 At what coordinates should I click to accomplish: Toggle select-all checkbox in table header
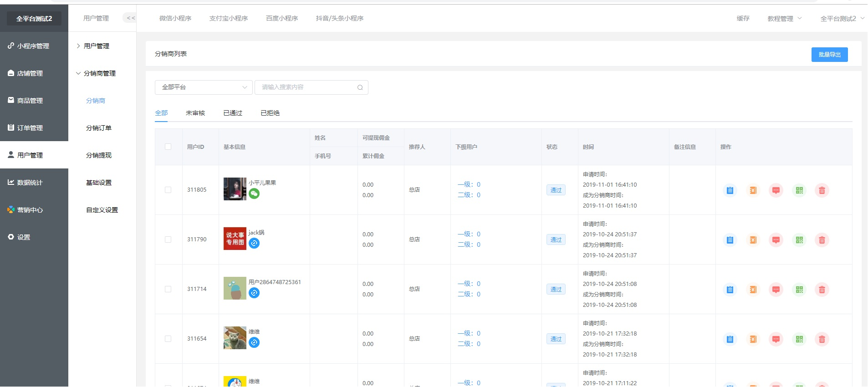[x=168, y=147]
